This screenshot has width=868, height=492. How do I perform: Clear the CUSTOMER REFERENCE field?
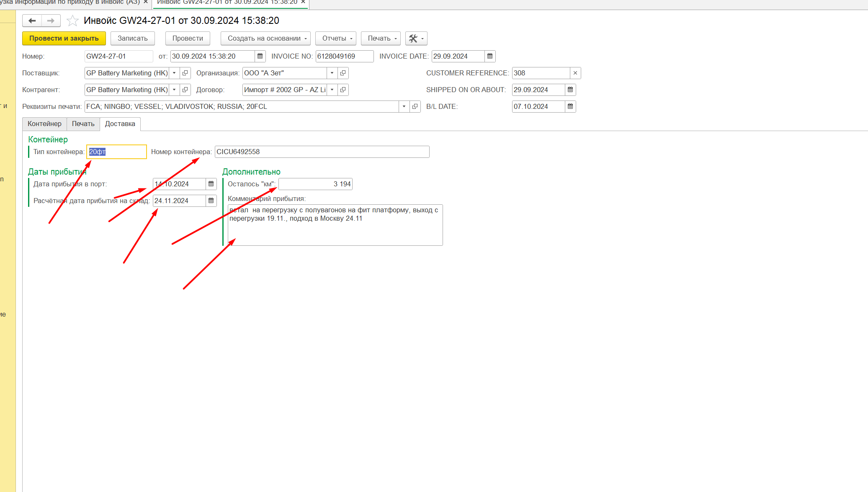point(575,73)
